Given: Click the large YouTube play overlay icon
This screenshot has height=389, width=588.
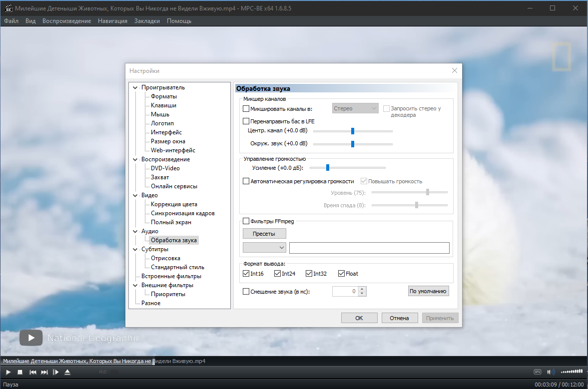Looking at the screenshot, I should 31,338.
